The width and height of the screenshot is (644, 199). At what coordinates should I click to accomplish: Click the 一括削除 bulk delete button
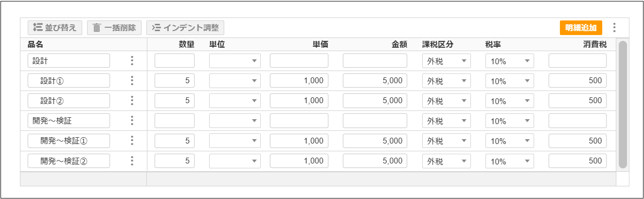pos(114,28)
